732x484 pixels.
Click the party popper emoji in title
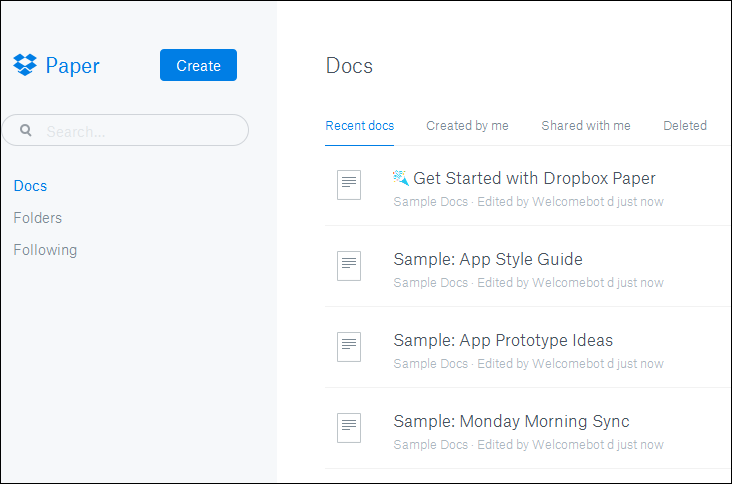point(401,178)
